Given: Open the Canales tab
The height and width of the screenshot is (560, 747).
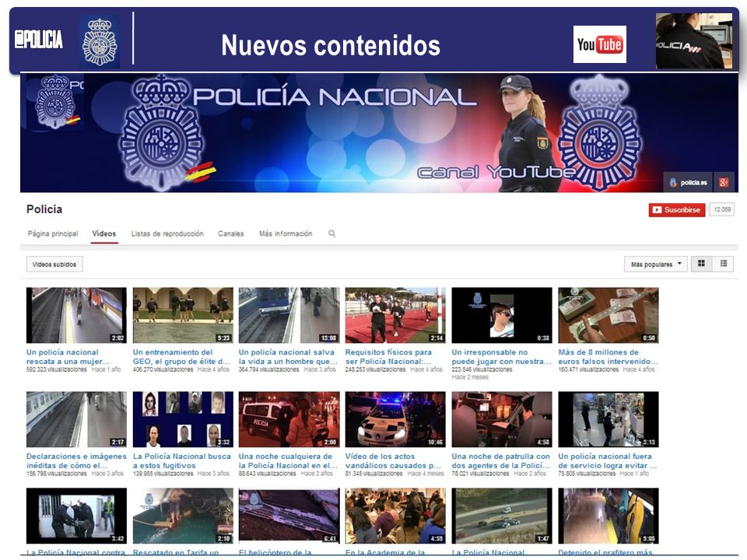Looking at the screenshot, I should pos(230,234).
